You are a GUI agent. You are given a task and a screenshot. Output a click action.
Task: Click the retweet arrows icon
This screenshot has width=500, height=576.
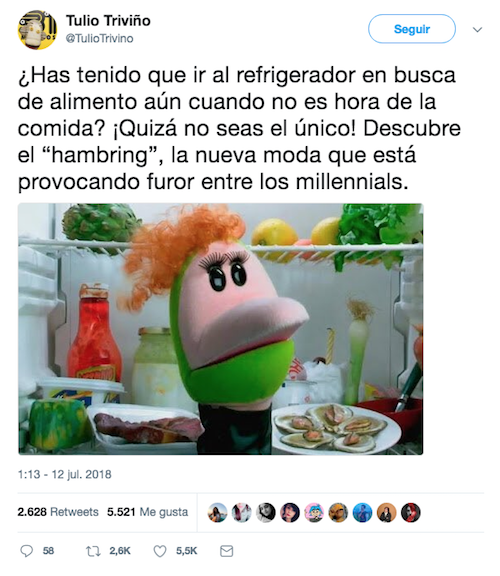coord(93,551)
